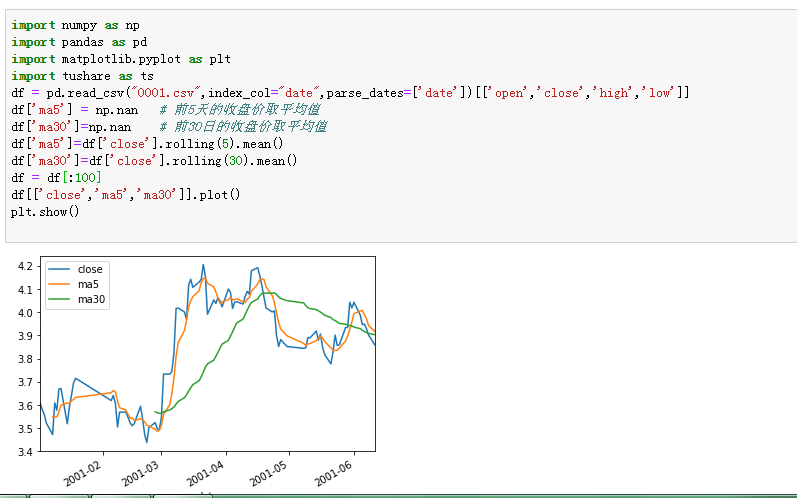Click the orange ma5 line sample in legend
797x498 pixels.
pos(59,285)
